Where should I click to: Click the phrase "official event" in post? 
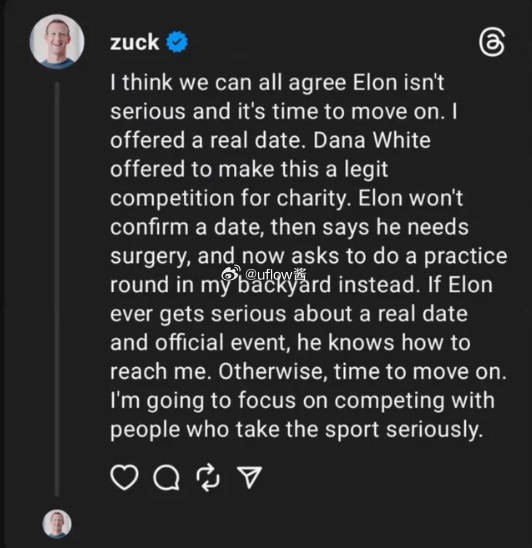(221, 342)
